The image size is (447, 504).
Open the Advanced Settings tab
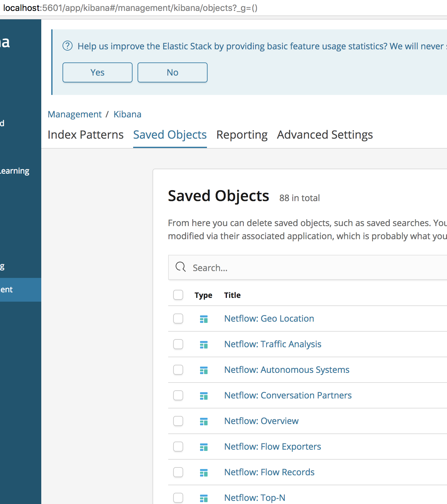coord(325,135)
